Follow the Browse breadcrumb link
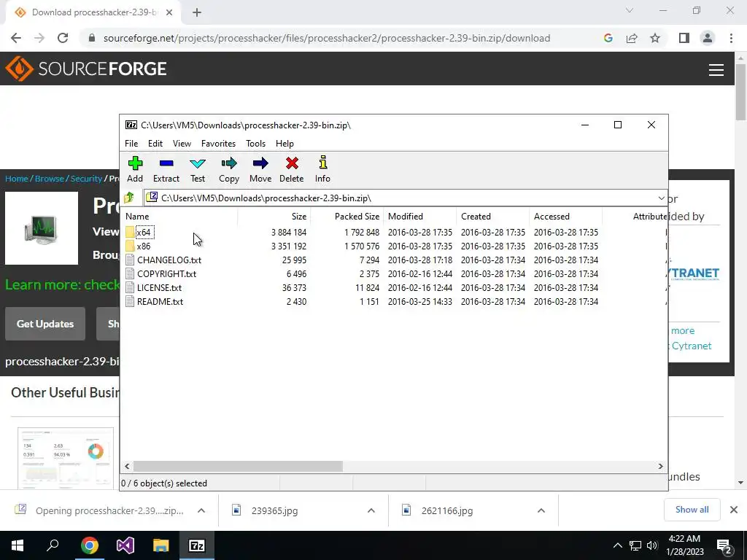 pyautogui.click(x=50, y=179)
